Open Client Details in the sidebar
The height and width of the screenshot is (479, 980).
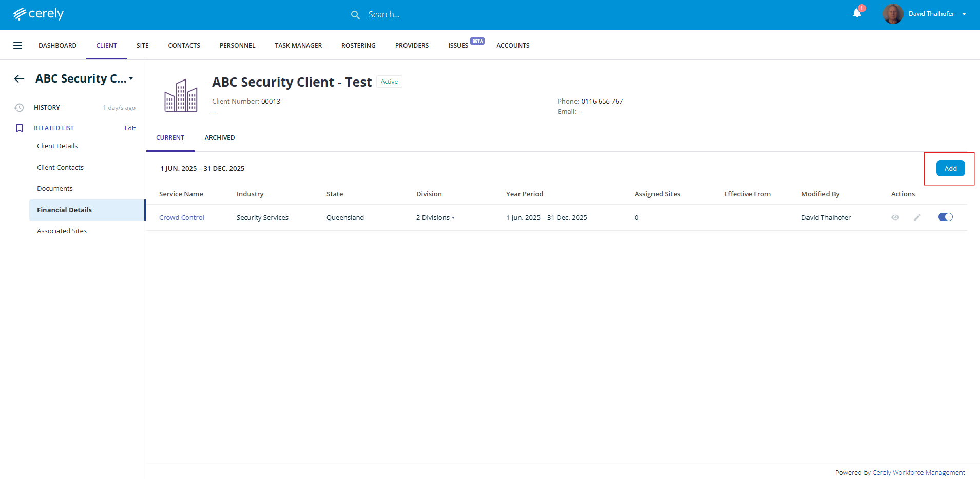(57, 146)
